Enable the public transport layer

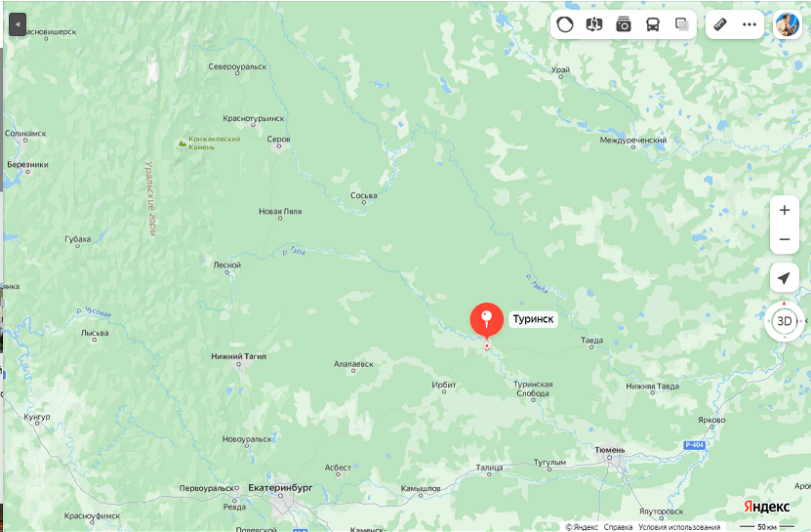653,24
